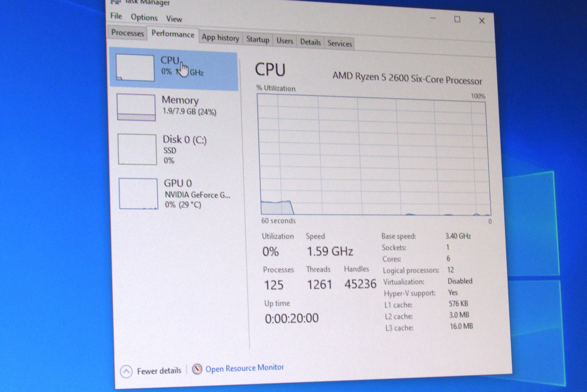This screenshot has height=392, width=587.
Task: Click the Fewer details text button
Action: [x=159, y=371]
